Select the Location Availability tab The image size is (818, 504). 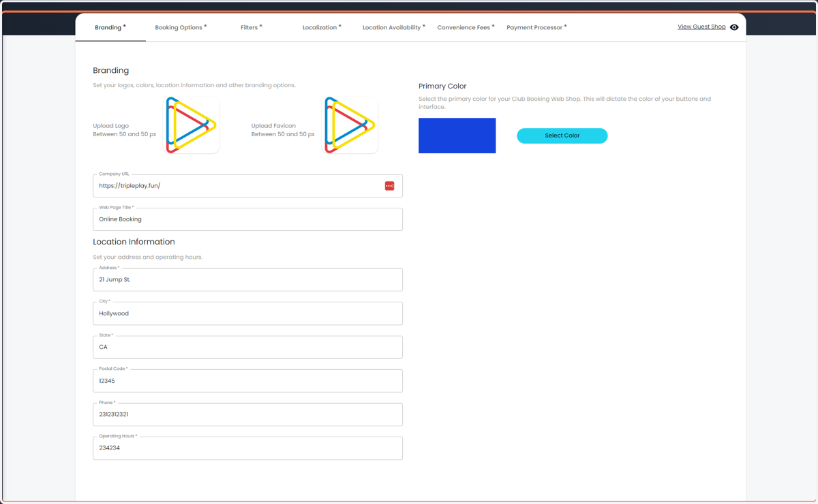(x=393, y=28)
